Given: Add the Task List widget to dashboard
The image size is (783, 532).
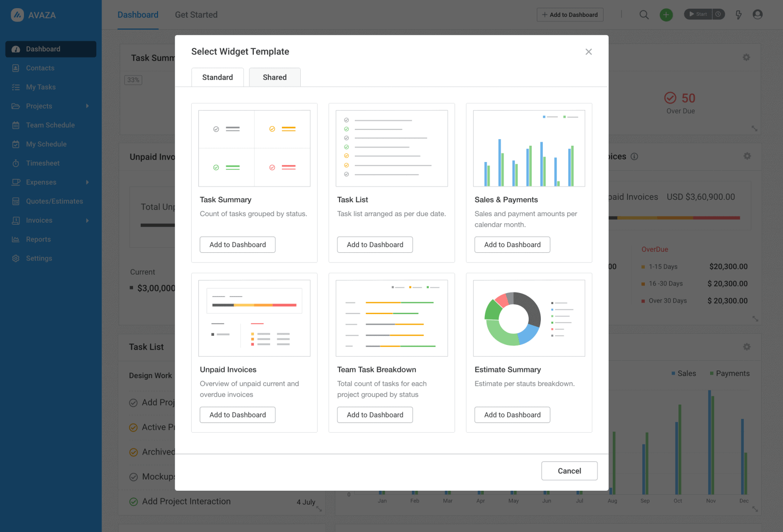Looking at the screenshot, I should [375, 245].
